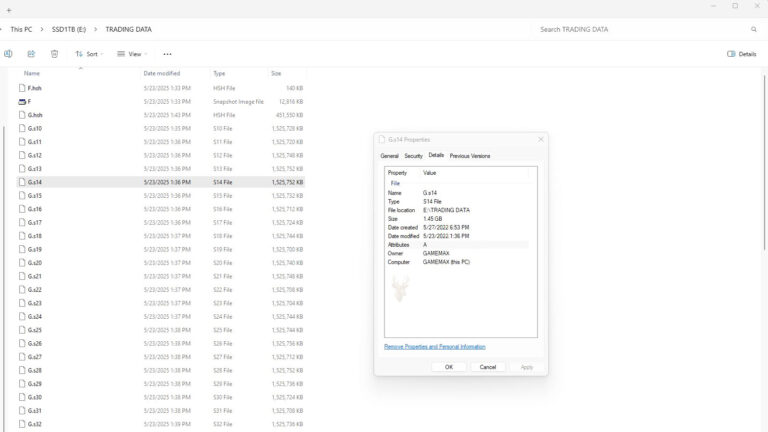Select Details tab in Properties
The width and height of the screenshot is (768, 432).
(x=436, y=155)
